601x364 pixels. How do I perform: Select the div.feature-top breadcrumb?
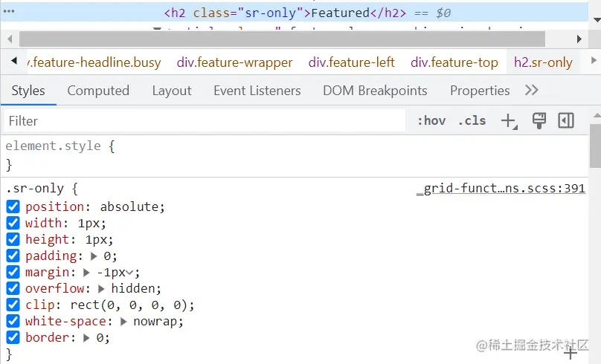point(454,62)
